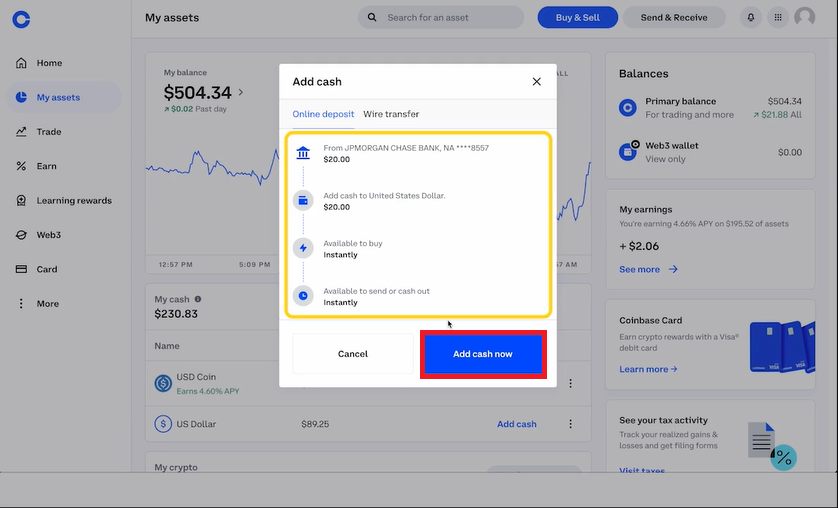Open the Card sidebar item
This screenshot has height=508, width=838.
click(x=64, y=269)
